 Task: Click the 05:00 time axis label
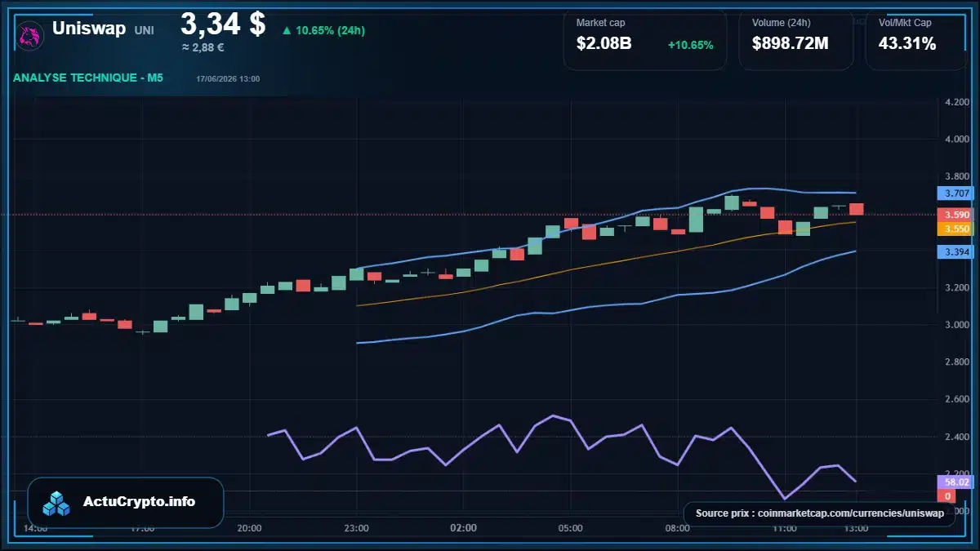[570, 529]
